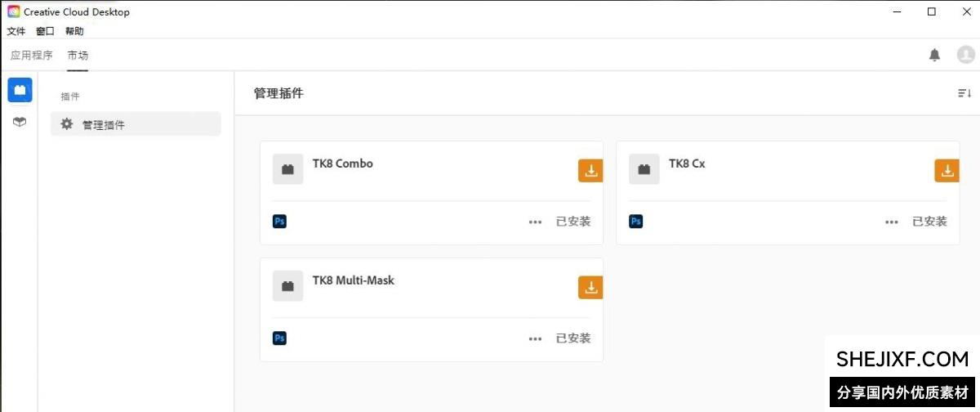Open the user account avatar
The height and width of the screenshot is (412, 980).
point(965,55)
